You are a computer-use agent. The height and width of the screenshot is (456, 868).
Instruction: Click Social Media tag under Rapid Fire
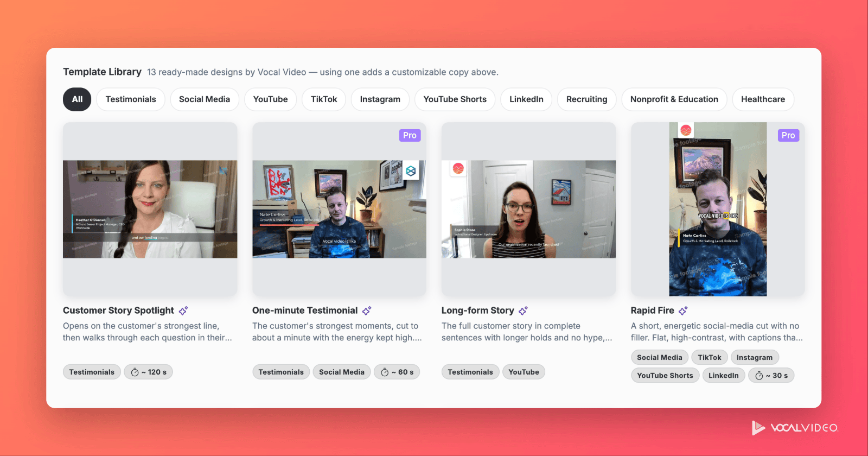pyautogui.click(x=660, y=357)
